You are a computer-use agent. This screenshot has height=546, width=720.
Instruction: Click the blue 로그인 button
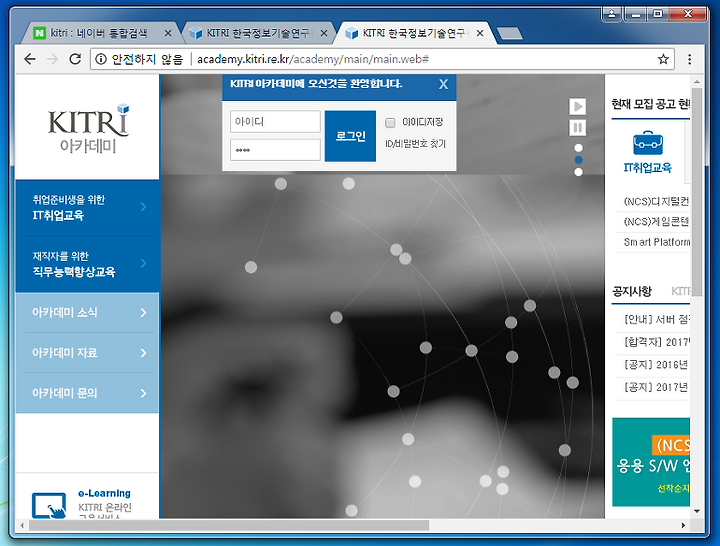click(x=350, y=136)
